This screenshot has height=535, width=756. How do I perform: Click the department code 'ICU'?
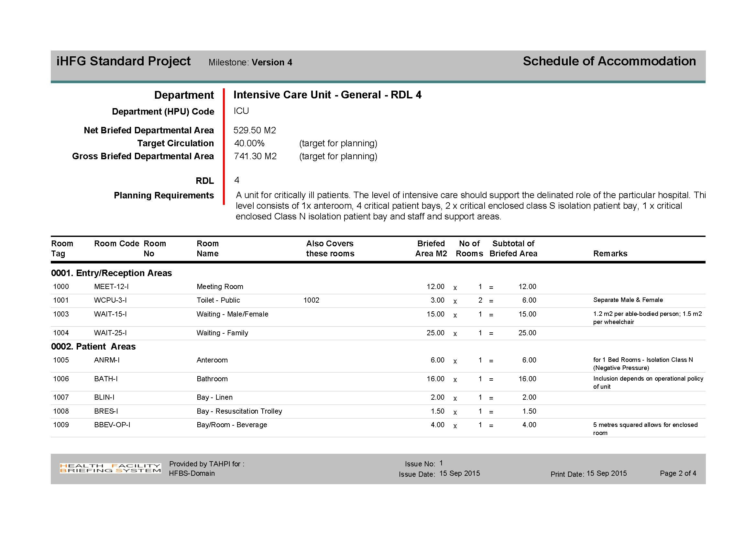pyautogui.click(x=241, y=111)
